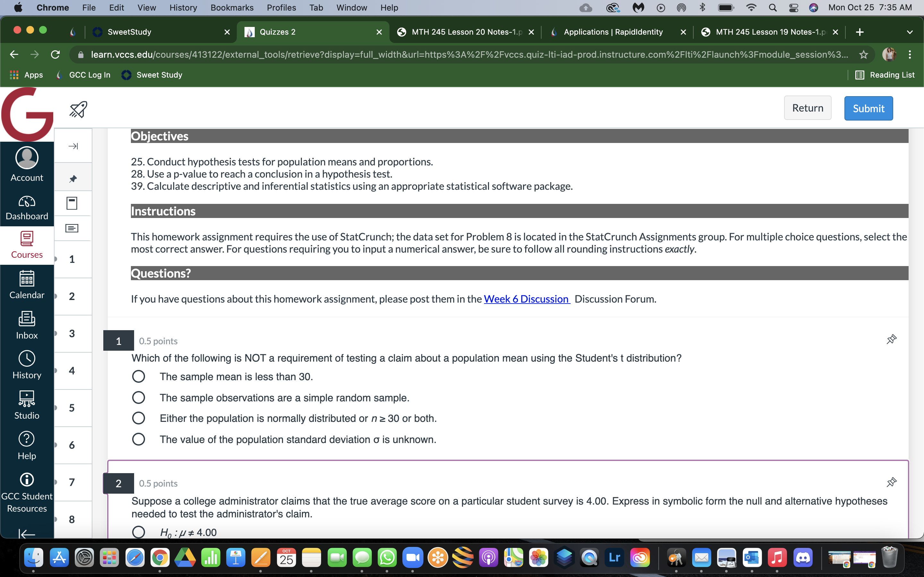Open the Chrome tab search dropdown arrow
924x577 pixels.
click(x=910, y=32)
